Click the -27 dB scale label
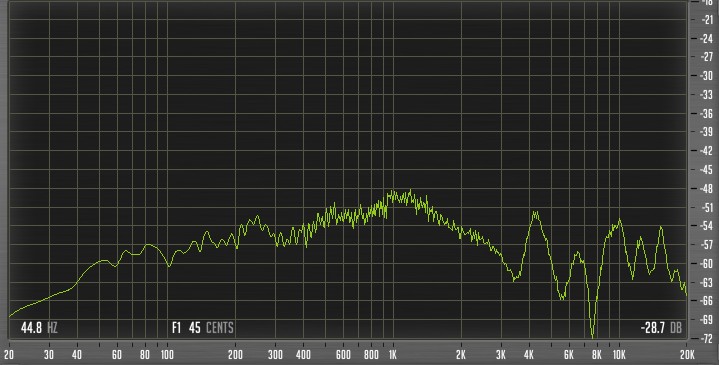Screen dimensions: 719x365 707,57
